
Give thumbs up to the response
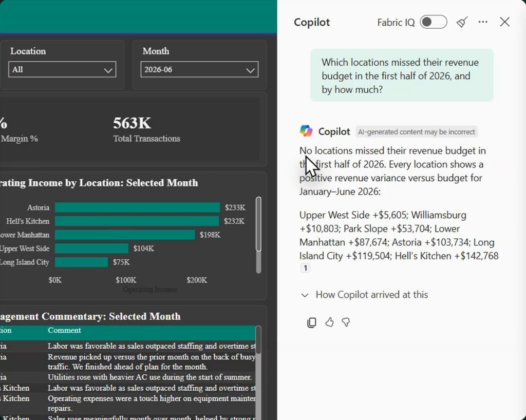pos(329,322)
